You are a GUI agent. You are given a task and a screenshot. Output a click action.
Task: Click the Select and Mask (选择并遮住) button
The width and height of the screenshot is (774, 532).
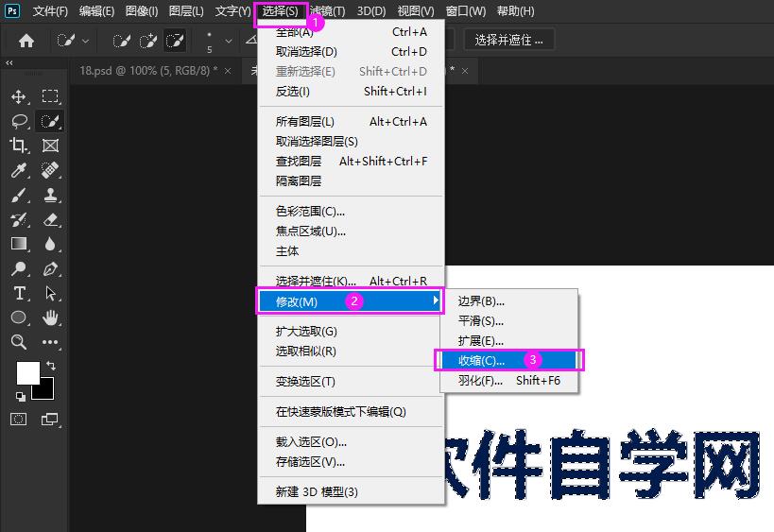[x=509, y=40]
